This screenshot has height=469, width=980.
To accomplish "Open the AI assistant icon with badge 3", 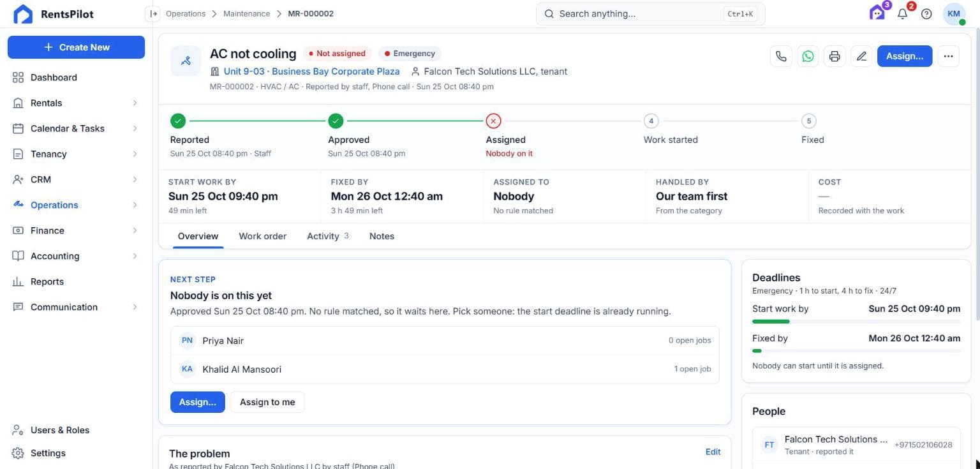I will 878,13.
